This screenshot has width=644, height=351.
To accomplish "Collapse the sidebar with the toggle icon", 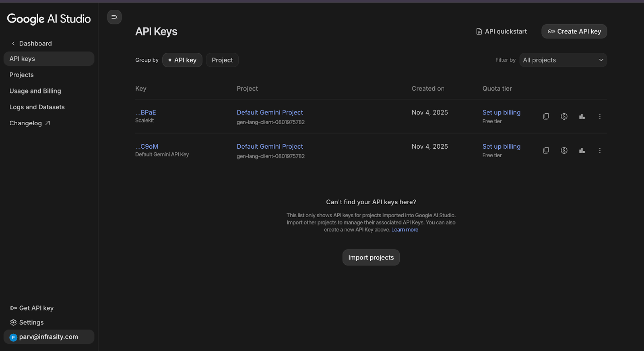I will click(x=114, y=17).
